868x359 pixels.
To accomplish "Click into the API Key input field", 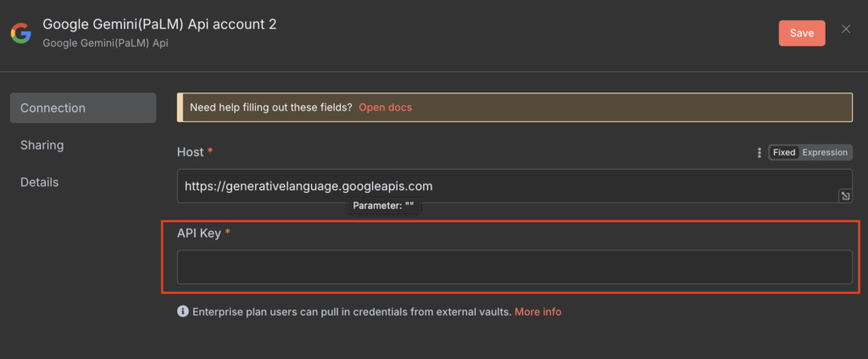I will click(515, 267).
